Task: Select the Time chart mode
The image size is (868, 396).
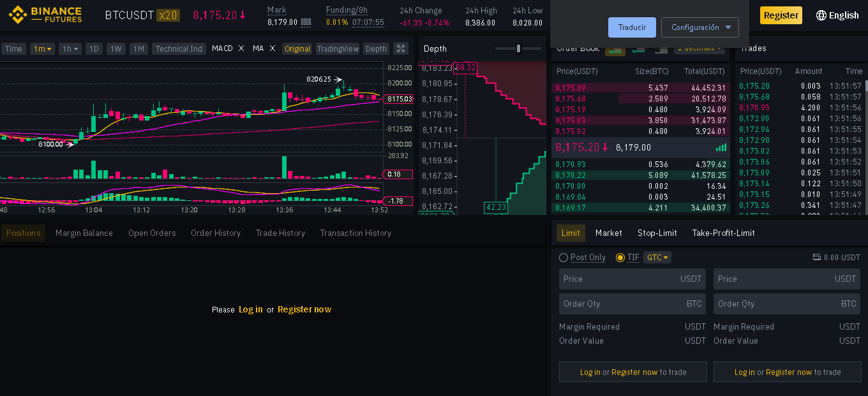Action: [13, 48]
